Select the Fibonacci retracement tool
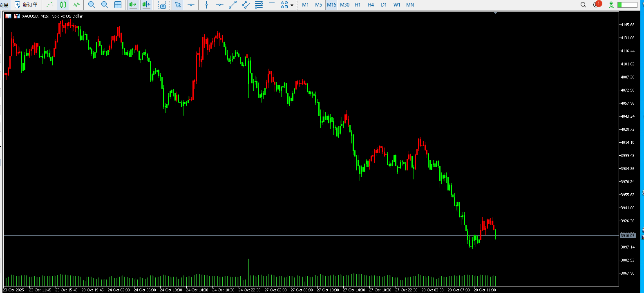The image size is (644, 293). click(259, 5)
